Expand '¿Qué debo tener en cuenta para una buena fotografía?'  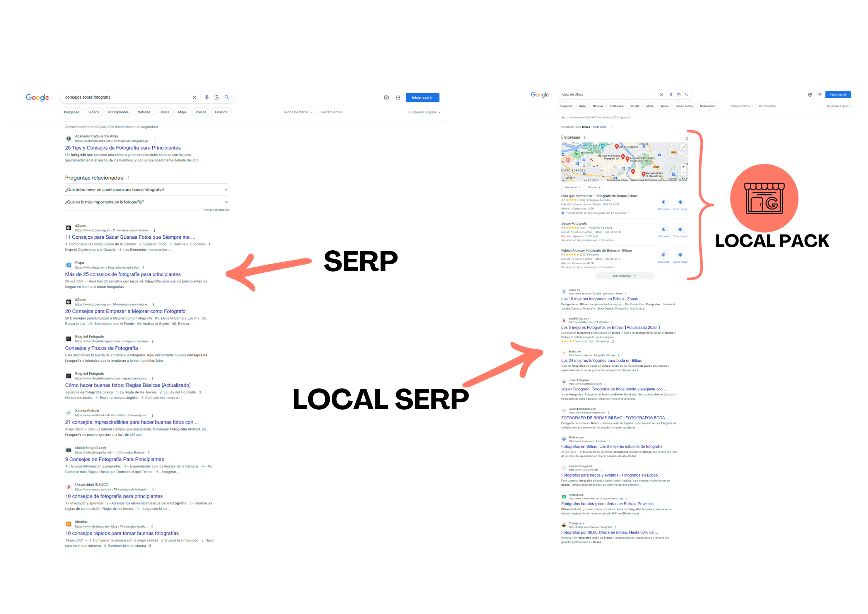(x=147, y=190)
